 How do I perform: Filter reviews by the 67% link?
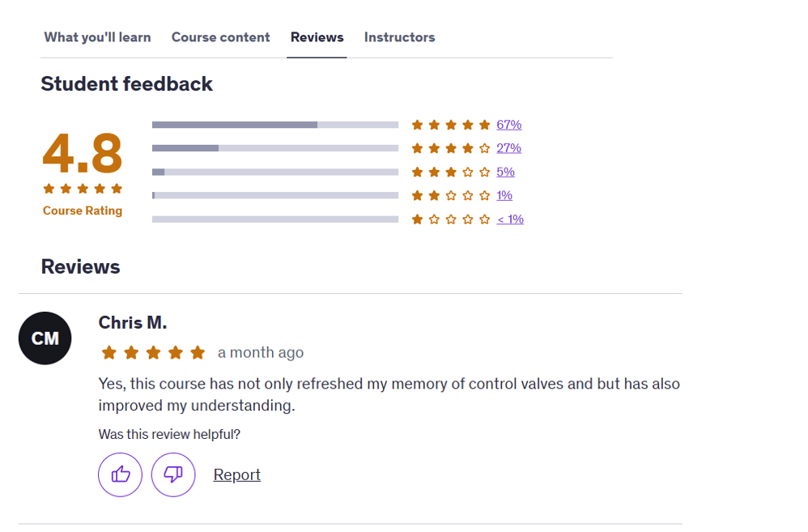pyautogui.click(x=509, y=125)
